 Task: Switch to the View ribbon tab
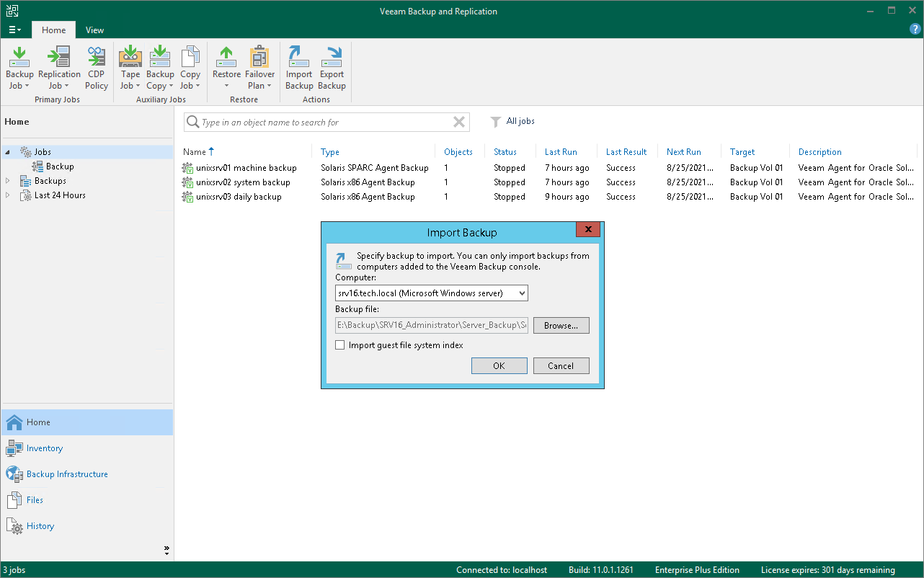[x=94, y=30]
